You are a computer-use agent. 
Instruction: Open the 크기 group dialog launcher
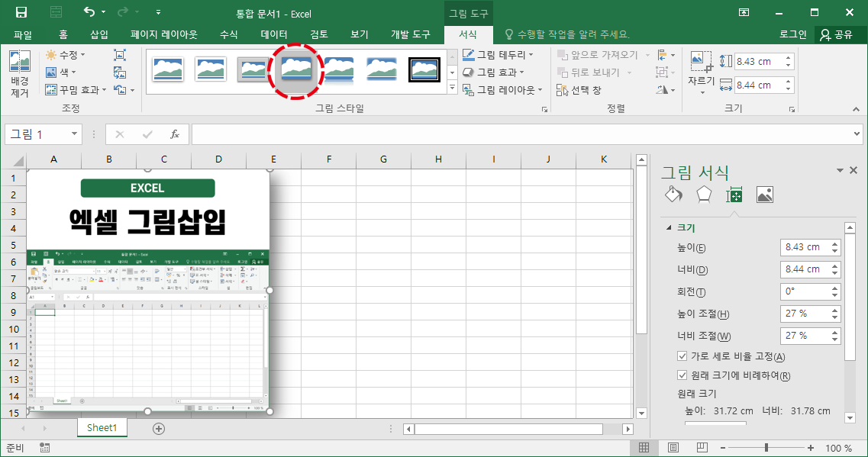click(x=792, y=110)
